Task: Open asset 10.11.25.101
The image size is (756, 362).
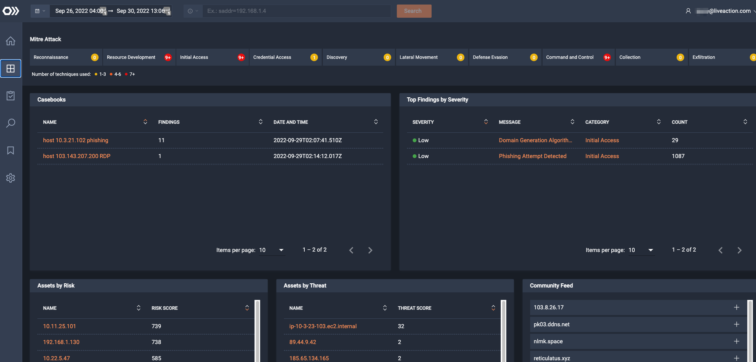Action: 59,326
